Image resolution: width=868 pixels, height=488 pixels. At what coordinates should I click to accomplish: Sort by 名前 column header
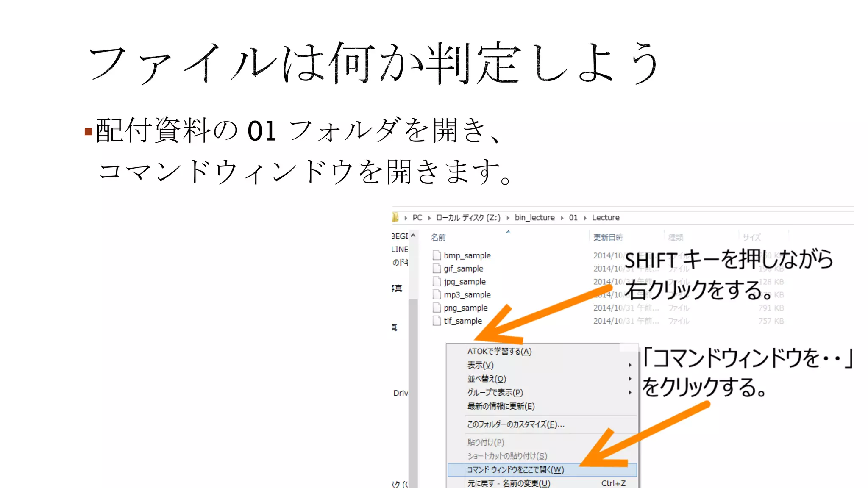coord(438,237)
